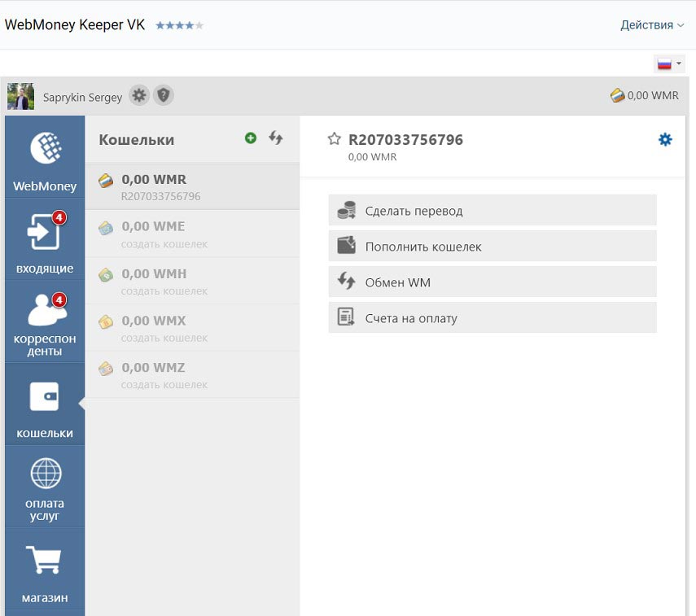Screen dimensions: 696x616
Task: Click the WMR wallet icon in the header balance
Action: [x=617, y=95]
